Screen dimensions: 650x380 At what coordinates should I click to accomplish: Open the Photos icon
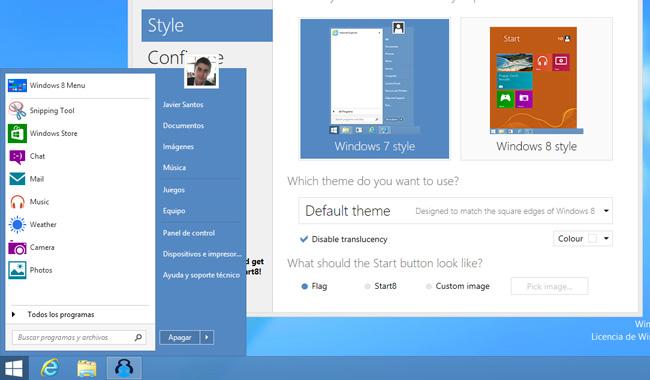click(17, 270)
